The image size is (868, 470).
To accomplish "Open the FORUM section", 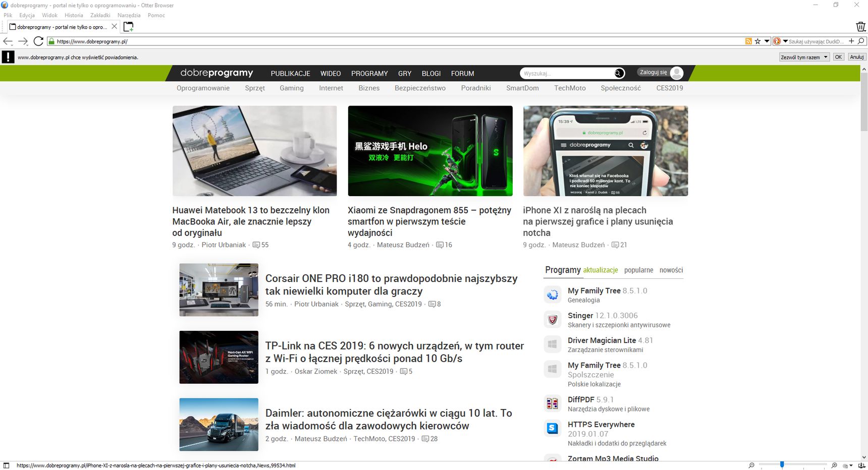I will click(x=462, y=74).
